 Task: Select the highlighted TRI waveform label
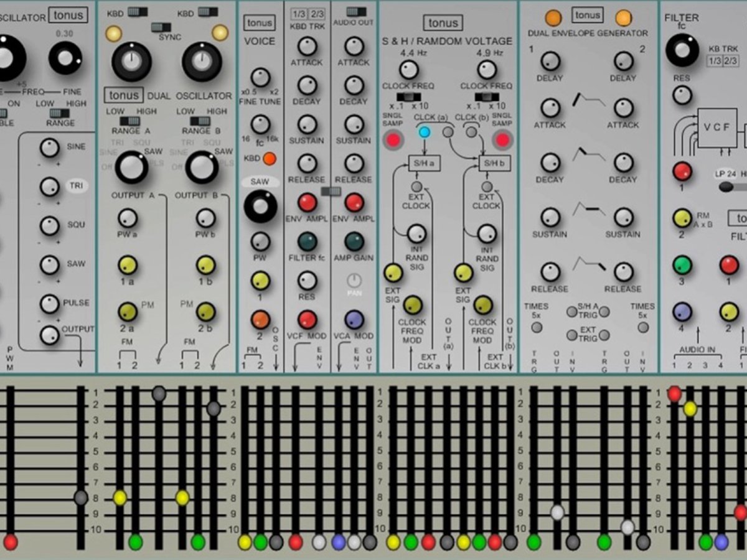77,185
